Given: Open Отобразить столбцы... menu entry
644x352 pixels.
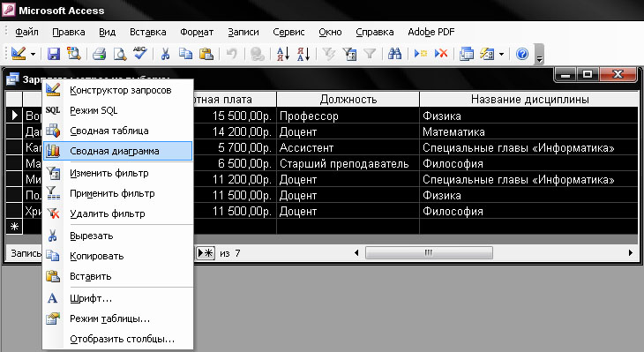Looking at the screenshot, I should click(x=117, y=339).
